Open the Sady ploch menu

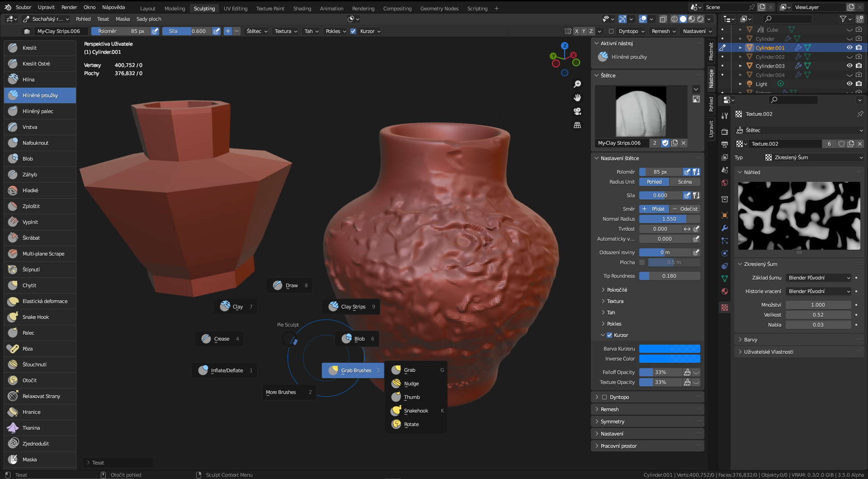tap(149, 19)
